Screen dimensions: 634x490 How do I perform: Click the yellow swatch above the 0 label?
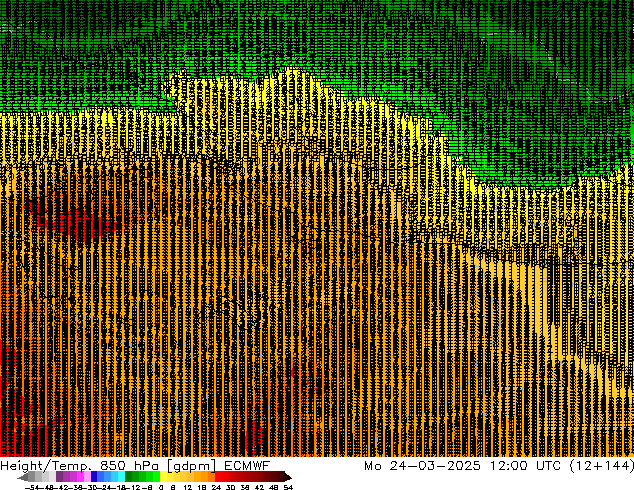163,477
